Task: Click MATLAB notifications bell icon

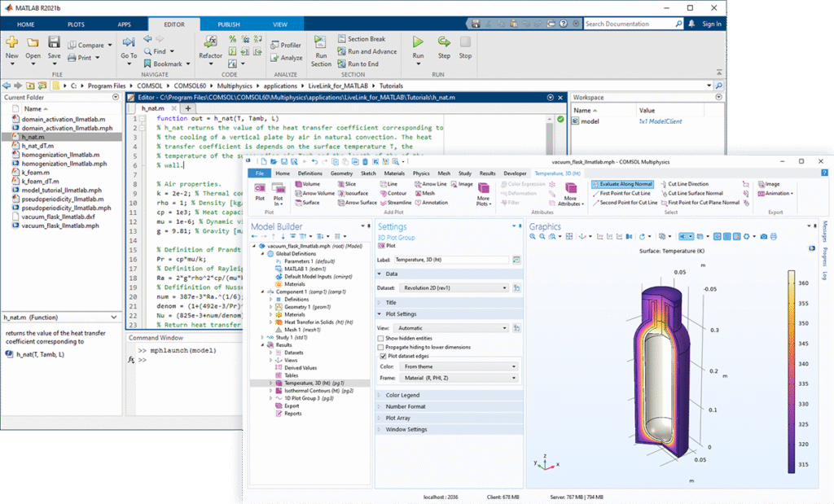Action: [x=691, y=24]
